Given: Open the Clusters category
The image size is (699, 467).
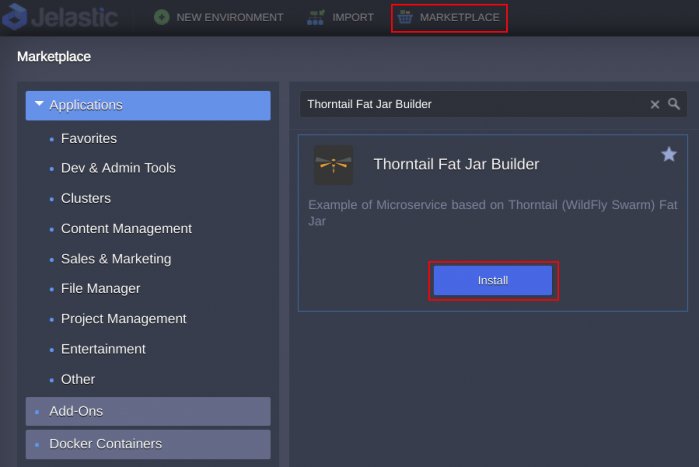Looking at the screenshot, I should (86, 198).
